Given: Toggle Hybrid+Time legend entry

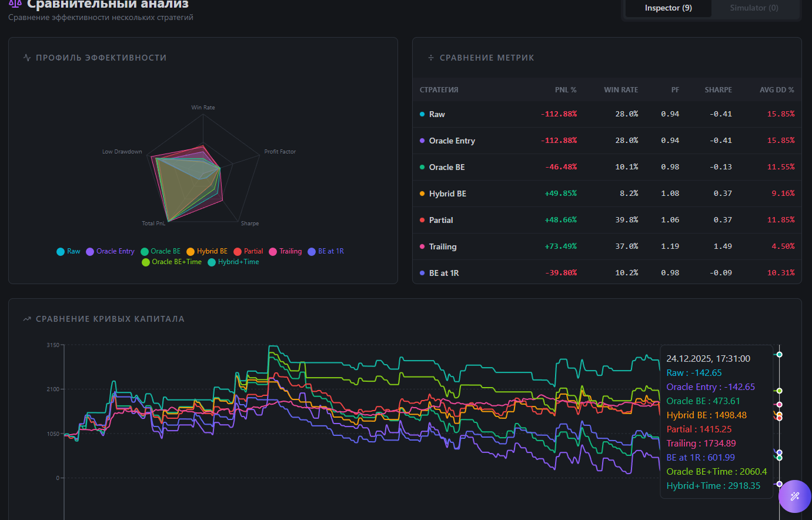Looking at the screenshot, I should point(233,262).
